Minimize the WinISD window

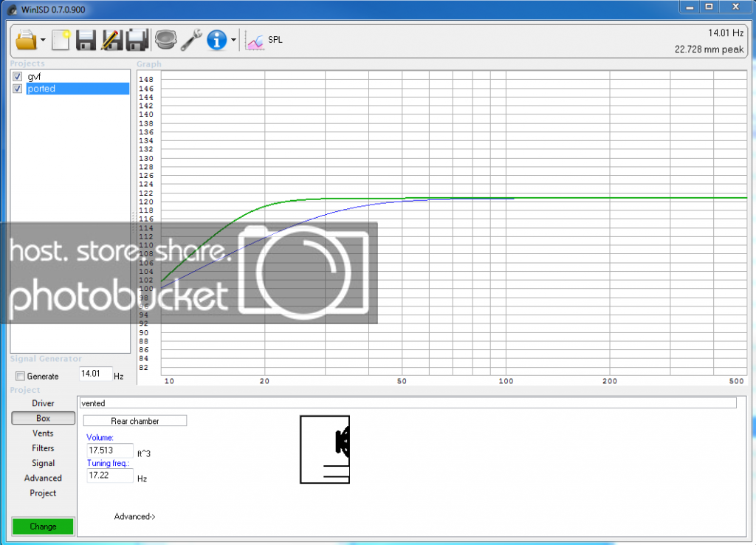pyautogui.click(x=690, y=7)
